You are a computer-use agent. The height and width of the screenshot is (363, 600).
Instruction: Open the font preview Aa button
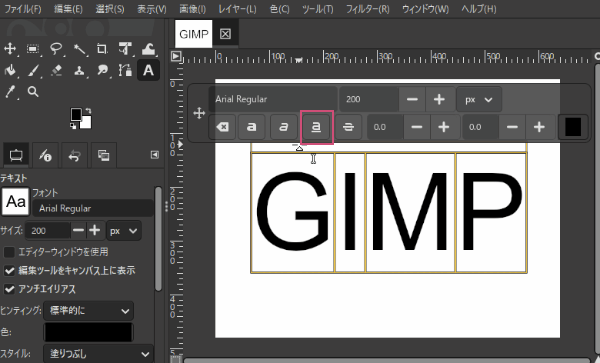click(x=15, y=202)
